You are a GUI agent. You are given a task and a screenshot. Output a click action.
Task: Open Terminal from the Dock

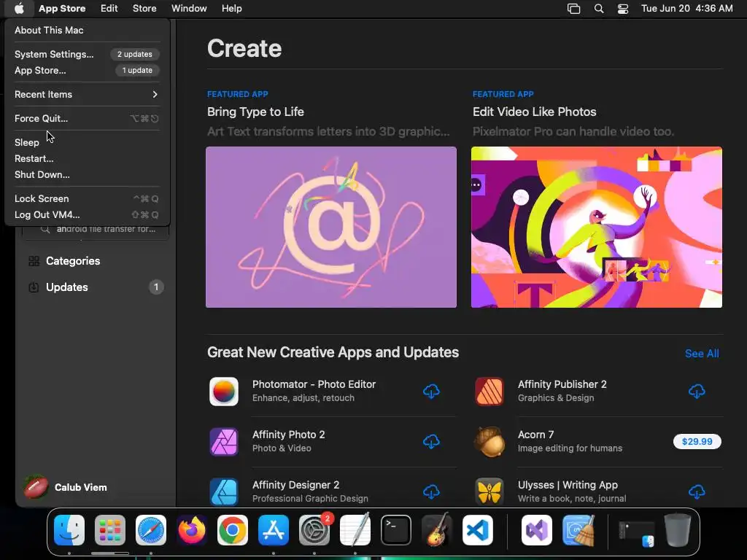point(396,530)
